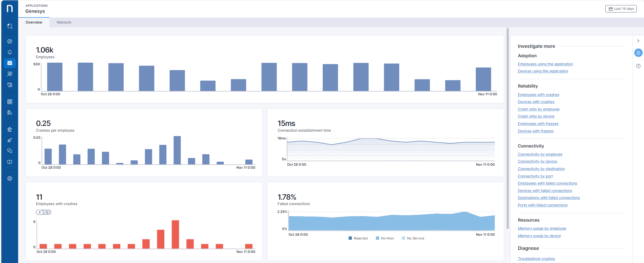
Task: Open the settings gear in sidebar
Action: (x=10, y=178)
